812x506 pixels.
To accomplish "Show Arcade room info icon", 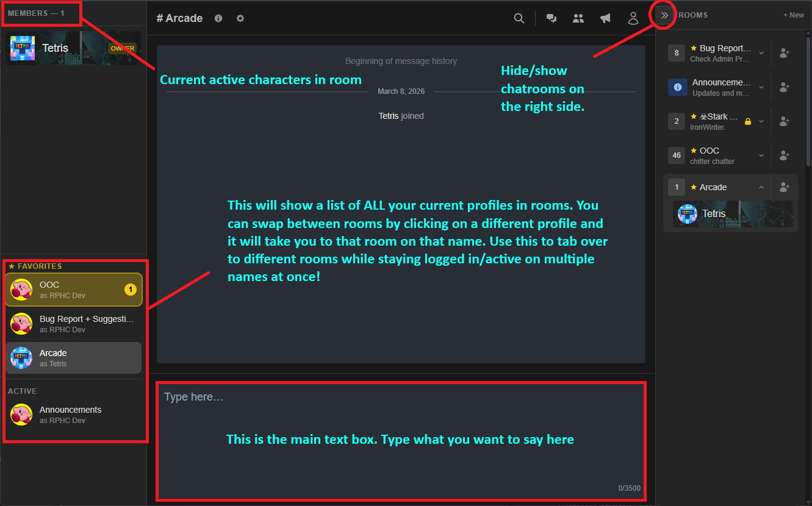I will (218, 18).
